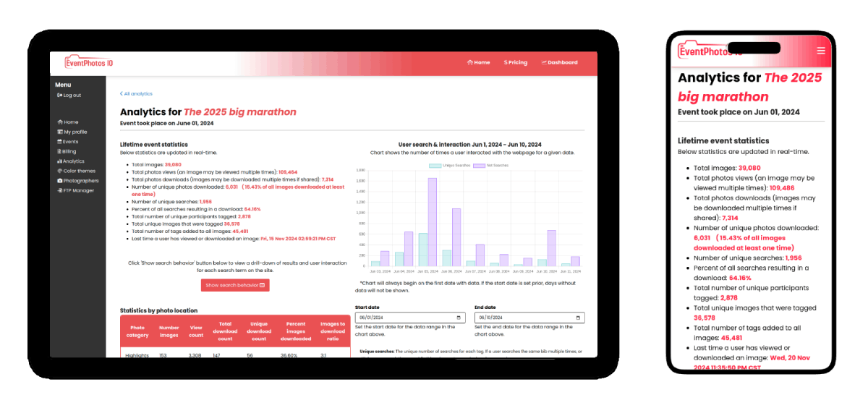
Task: Click the 3,308 view count cell
Action: [x=195, y=355]
